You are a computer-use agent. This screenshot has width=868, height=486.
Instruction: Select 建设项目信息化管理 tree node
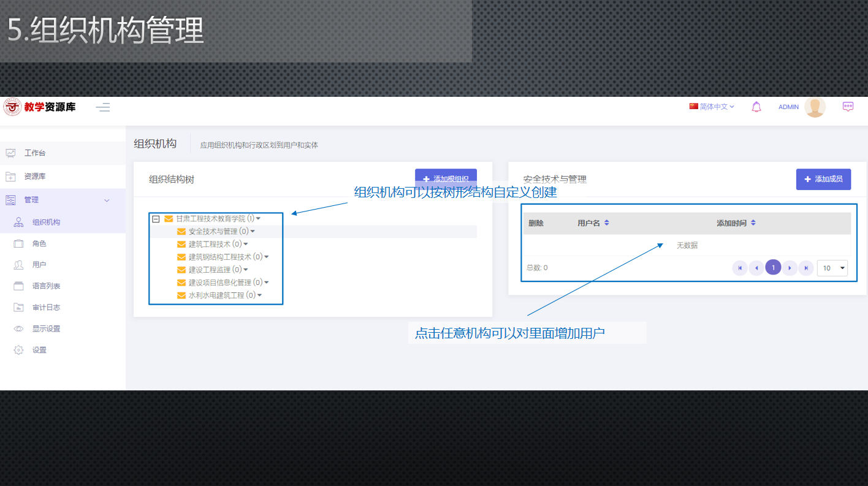(x=219, y=283)
